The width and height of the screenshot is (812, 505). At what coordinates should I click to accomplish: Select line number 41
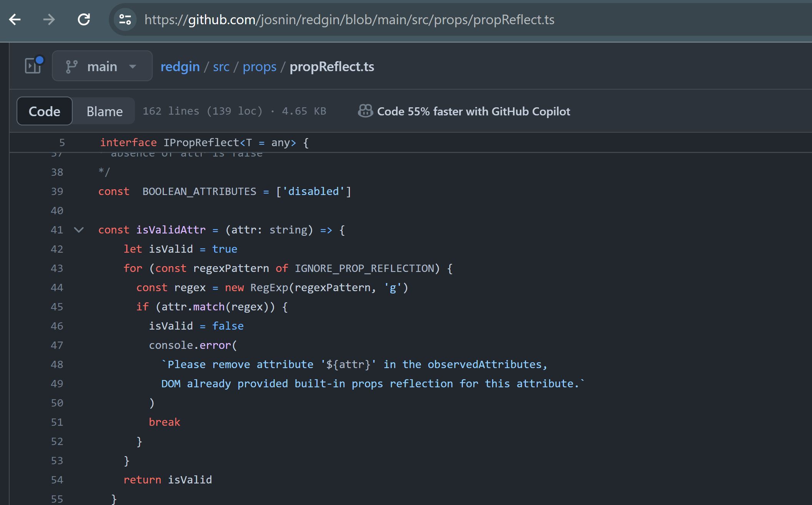tap(57, 230)
